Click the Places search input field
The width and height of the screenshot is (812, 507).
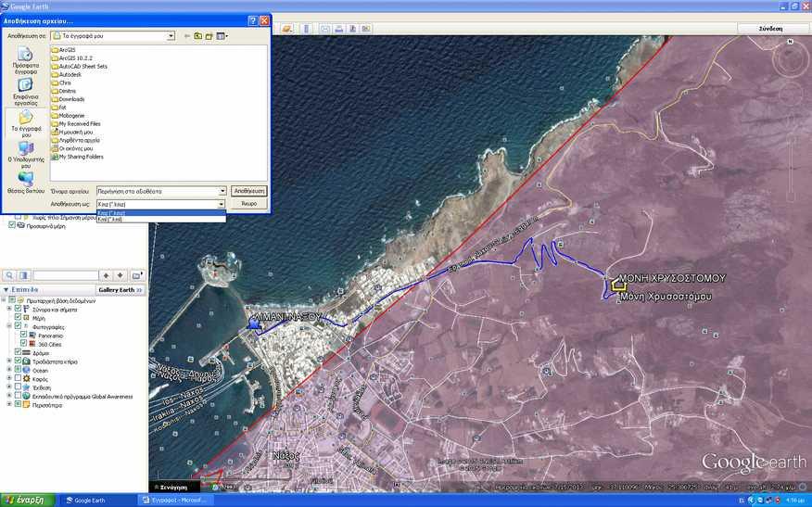tap(65, 275)
